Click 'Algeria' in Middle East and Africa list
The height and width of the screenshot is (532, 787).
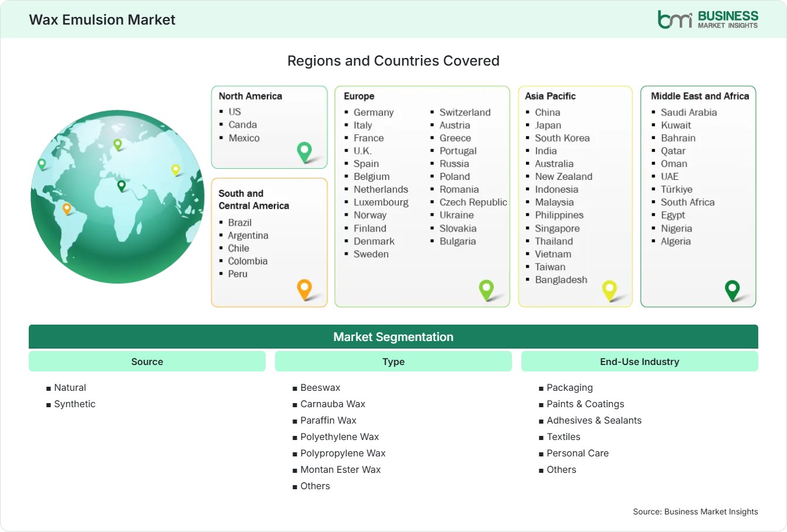[676, 241]
